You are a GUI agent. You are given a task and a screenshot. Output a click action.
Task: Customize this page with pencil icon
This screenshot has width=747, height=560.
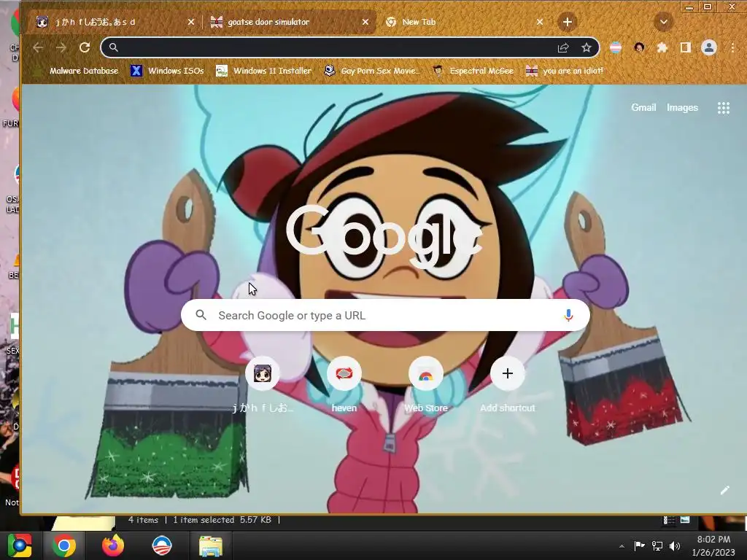(x=724, y=490)
